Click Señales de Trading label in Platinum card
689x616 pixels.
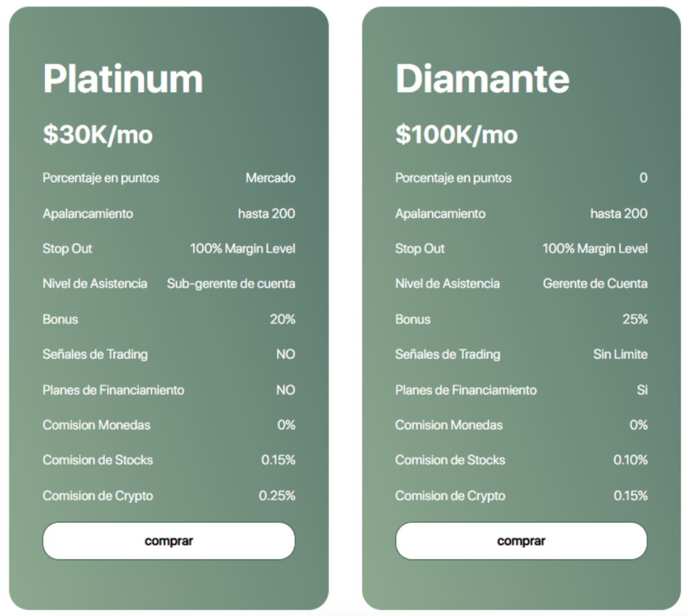pyautogui.click(x=95, y=354)
